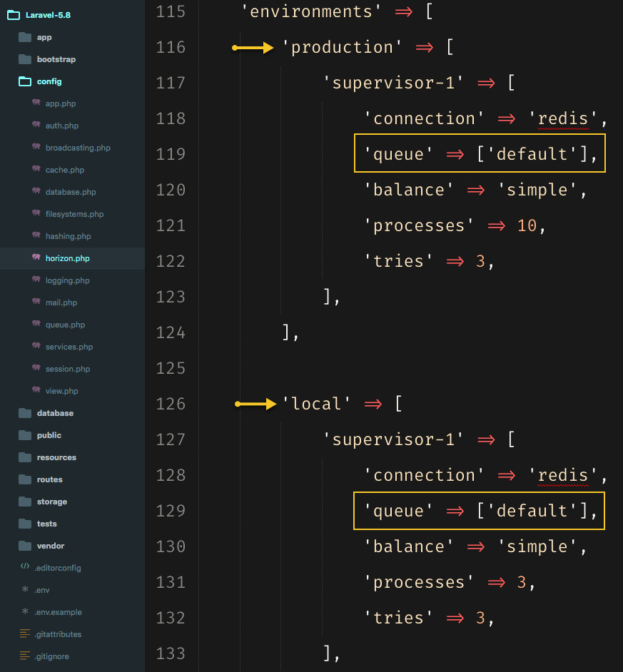Click 'default' value on line 129
This screenshot has height=672, width=623.
[532, 511]
